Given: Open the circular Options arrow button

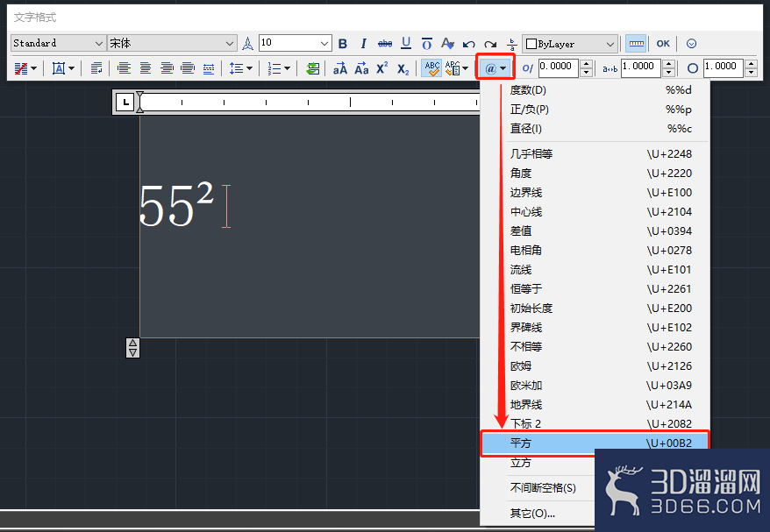Looking at the screenshot, I should pyautogui.click(x=691, y=44).
